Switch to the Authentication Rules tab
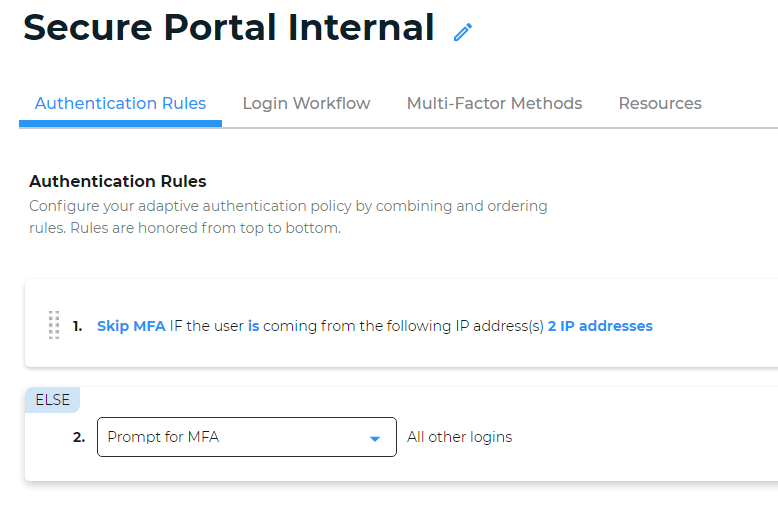Image resolution: width=778 pixels, height=523 pixels. pyautogui.click(x=120, y=103)
